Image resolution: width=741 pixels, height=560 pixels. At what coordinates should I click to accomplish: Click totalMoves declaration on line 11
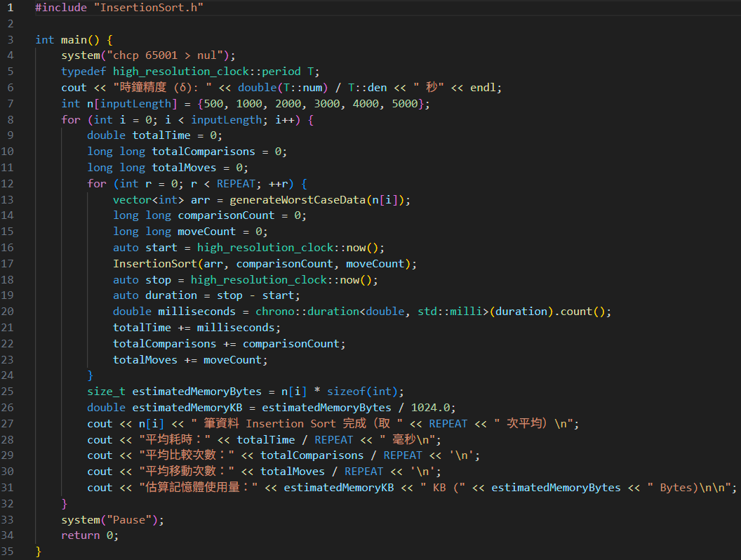pyautogui.click(x=184, y=167)
